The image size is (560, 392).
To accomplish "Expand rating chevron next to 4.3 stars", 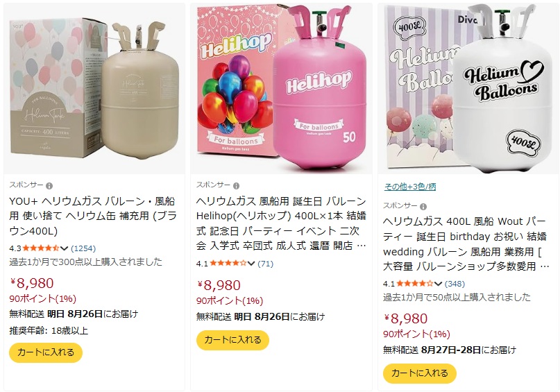I will [x=64, y=248].
